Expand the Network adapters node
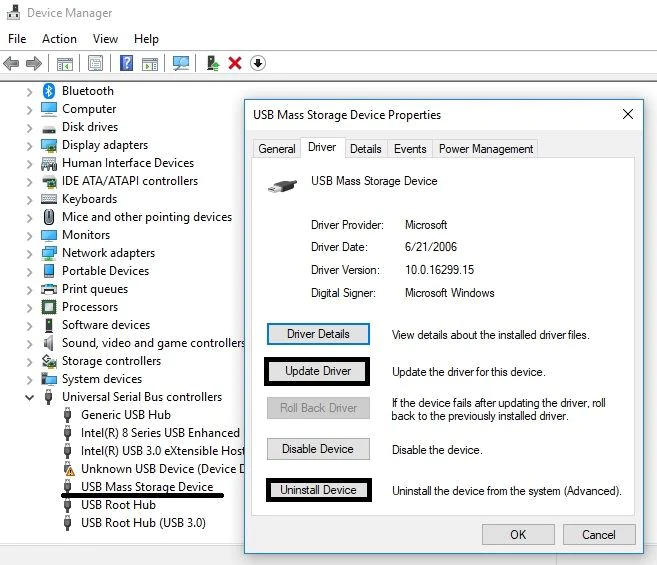The height and width of the screenshot is (565, 657). pos(29,254)
